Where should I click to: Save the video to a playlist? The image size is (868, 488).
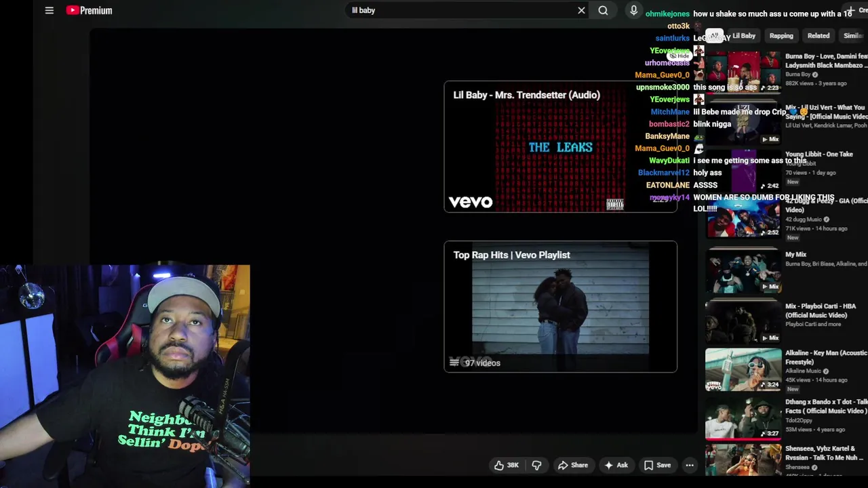point(657,465)
